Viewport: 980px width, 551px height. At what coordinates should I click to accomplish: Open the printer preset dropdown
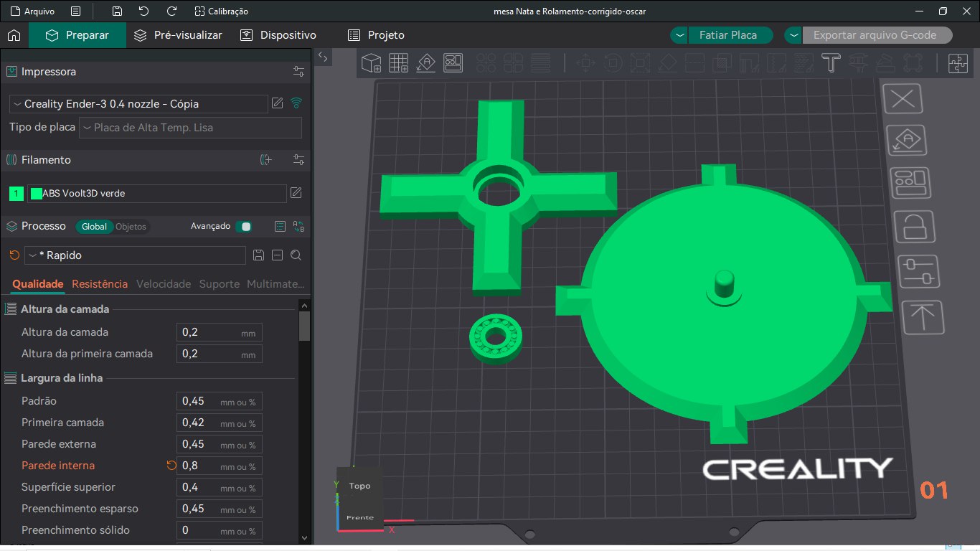[138, 104]
